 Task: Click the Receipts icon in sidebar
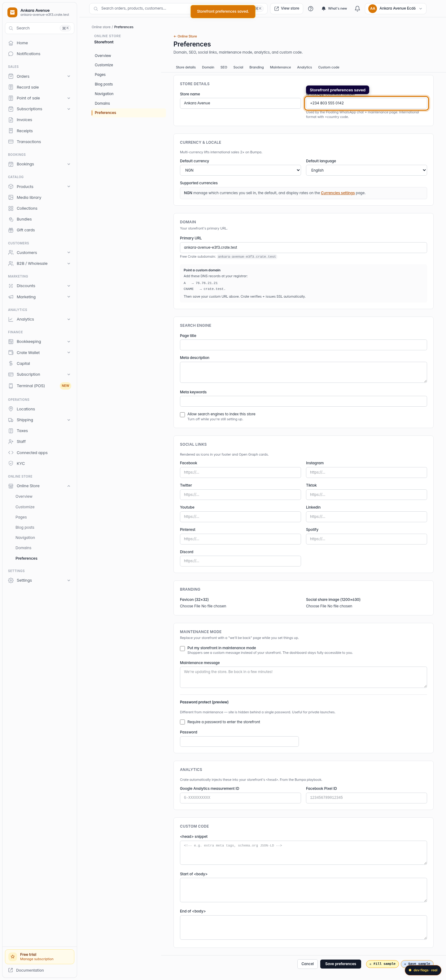11,131
